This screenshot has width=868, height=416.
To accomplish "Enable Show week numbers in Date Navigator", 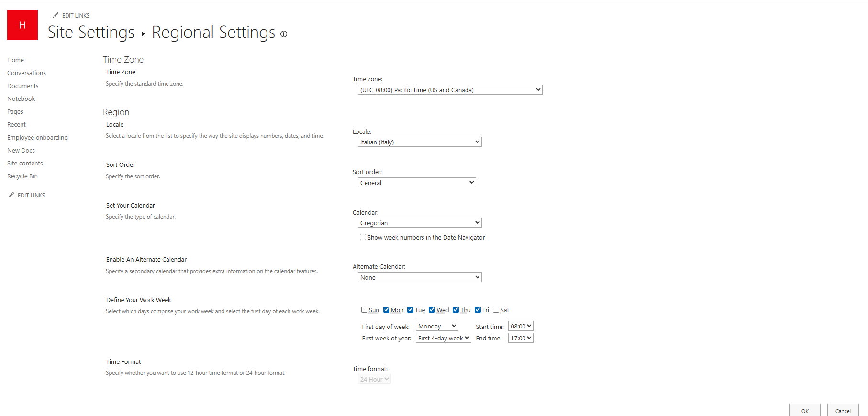I will coord(363,237).
